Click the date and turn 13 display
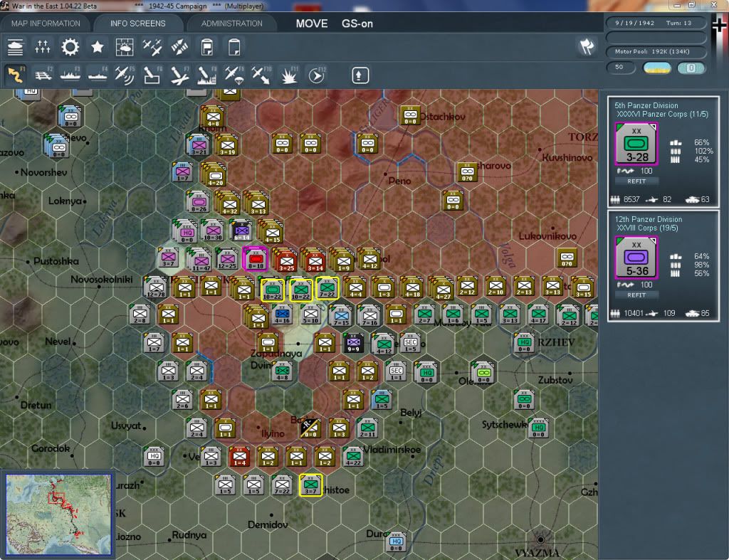 click(x=656, y=23)
